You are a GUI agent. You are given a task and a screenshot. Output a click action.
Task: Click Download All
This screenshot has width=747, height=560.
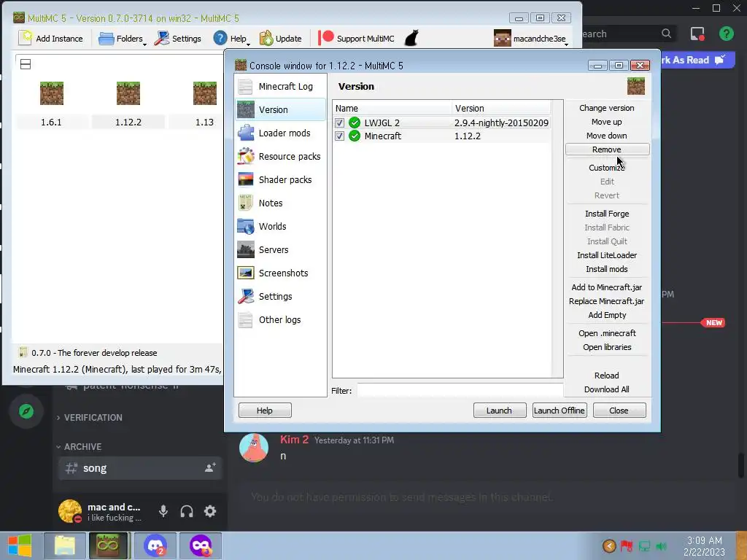coord(607,389)
